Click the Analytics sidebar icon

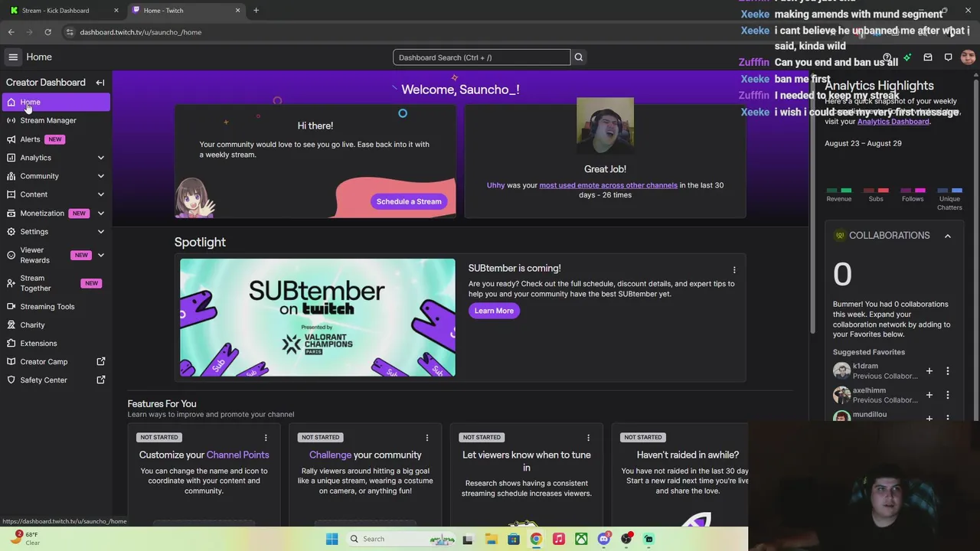pyautogui.click(x=11, y=158)
